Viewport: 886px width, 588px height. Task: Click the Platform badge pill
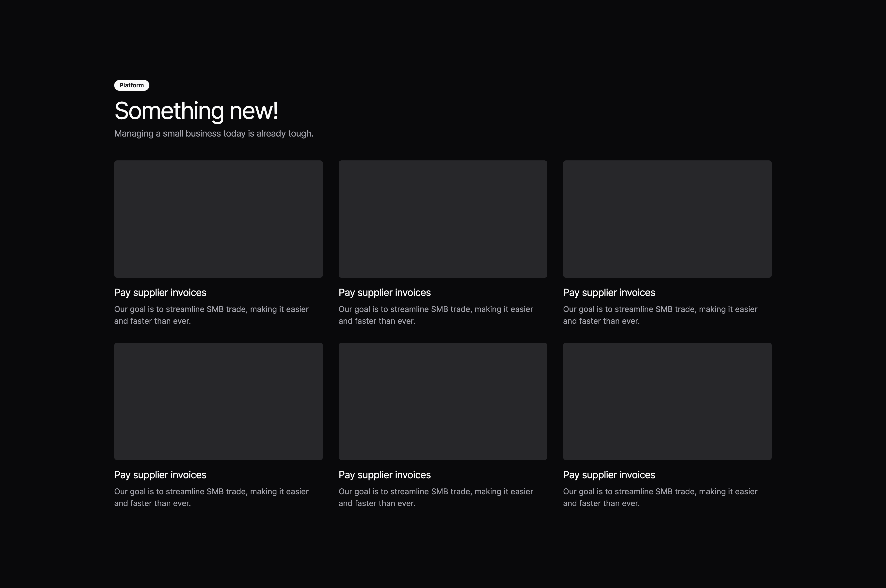click(132, 86)
